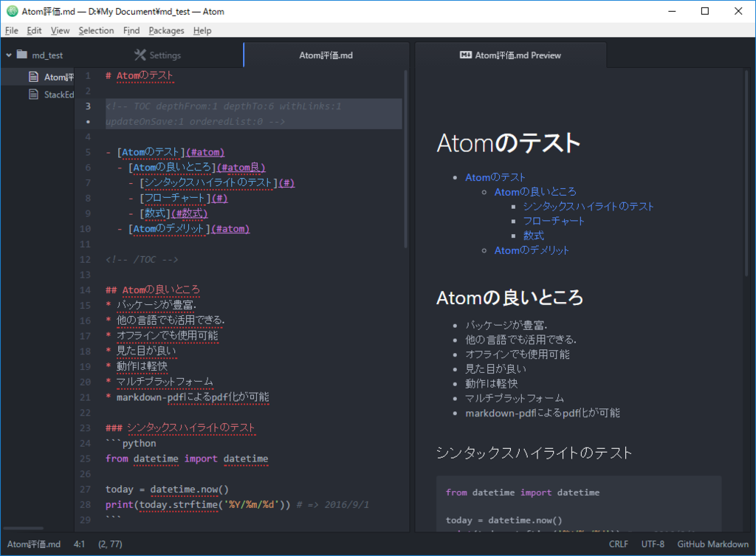Open the Packages menu
Image resolution: width=756 pixels, height=556 pixels.
coord(166,30)
